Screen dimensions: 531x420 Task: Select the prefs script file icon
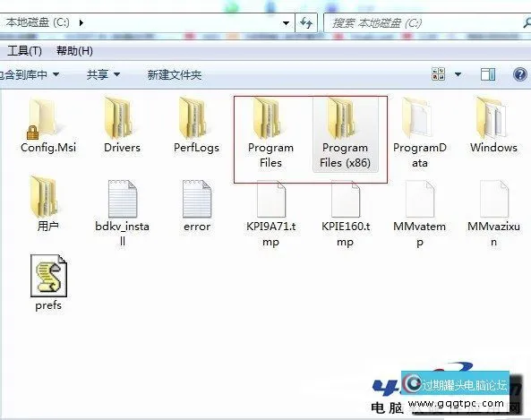[x=48, y=276]
